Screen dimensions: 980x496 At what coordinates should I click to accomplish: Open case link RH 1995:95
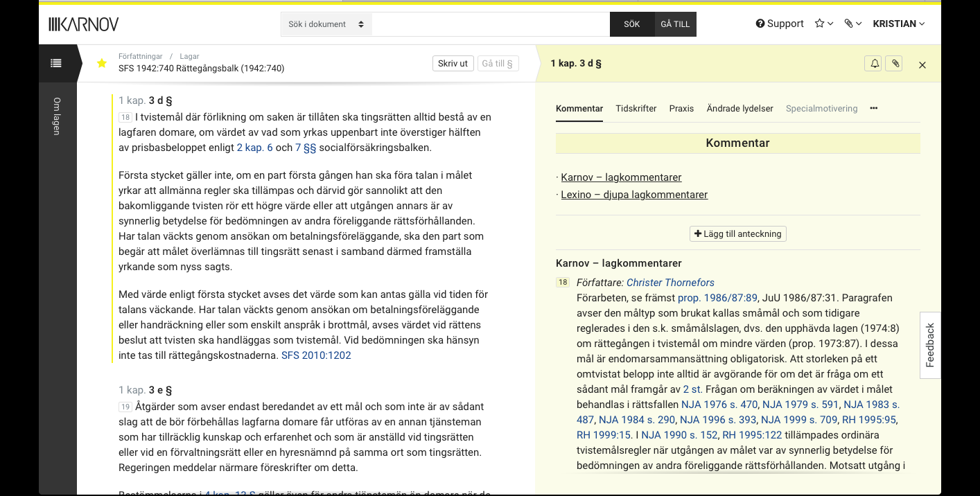pos(869,420)
